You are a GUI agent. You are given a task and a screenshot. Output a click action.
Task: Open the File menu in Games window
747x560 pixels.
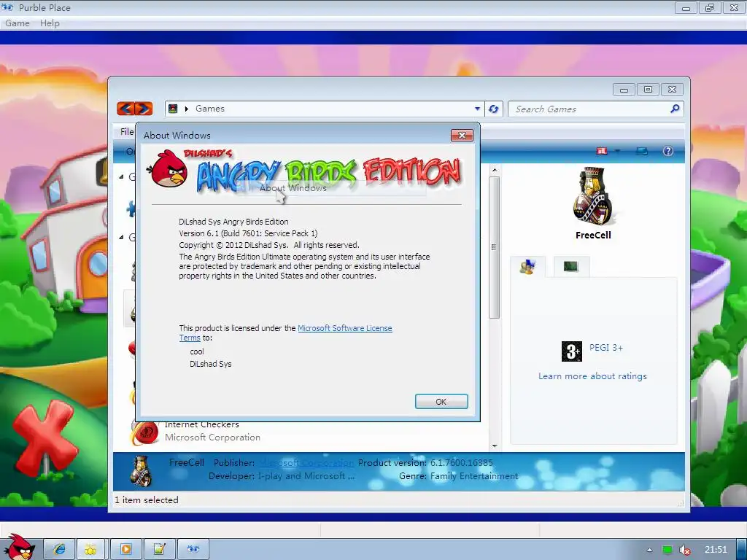pos(126,131)
